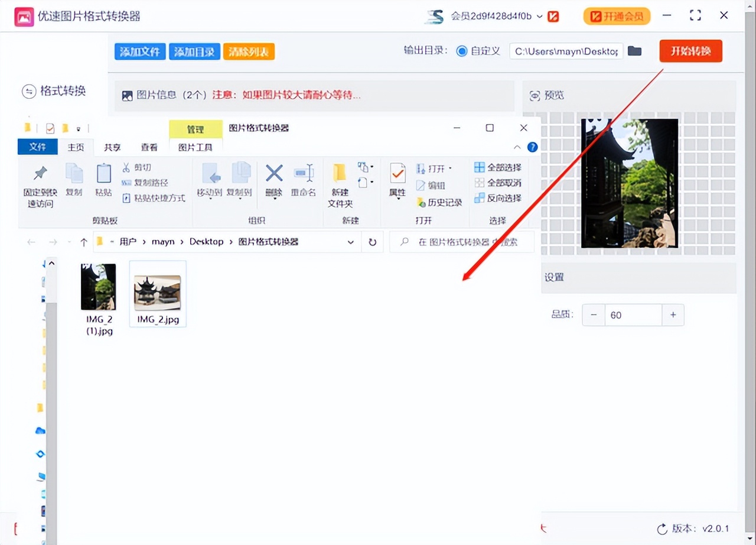Click the 添加目录 button in the converter
This screenshot has width=756, height=545.
coord(195,51)
